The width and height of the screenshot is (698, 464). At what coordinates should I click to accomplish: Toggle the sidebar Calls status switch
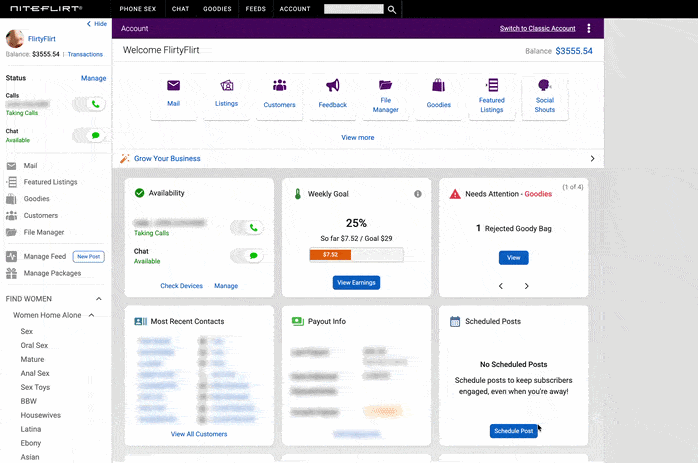(x=89, y=104)
